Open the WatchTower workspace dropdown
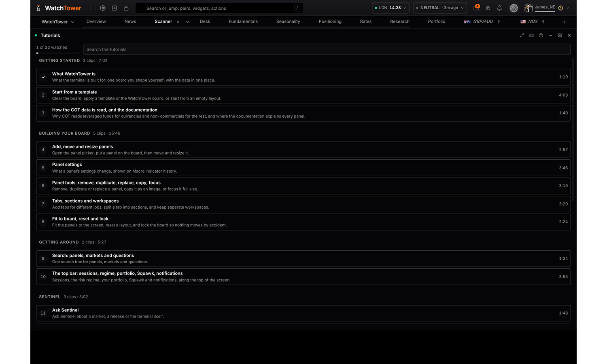This screenshot has height=364, width=607. (58, 22)
